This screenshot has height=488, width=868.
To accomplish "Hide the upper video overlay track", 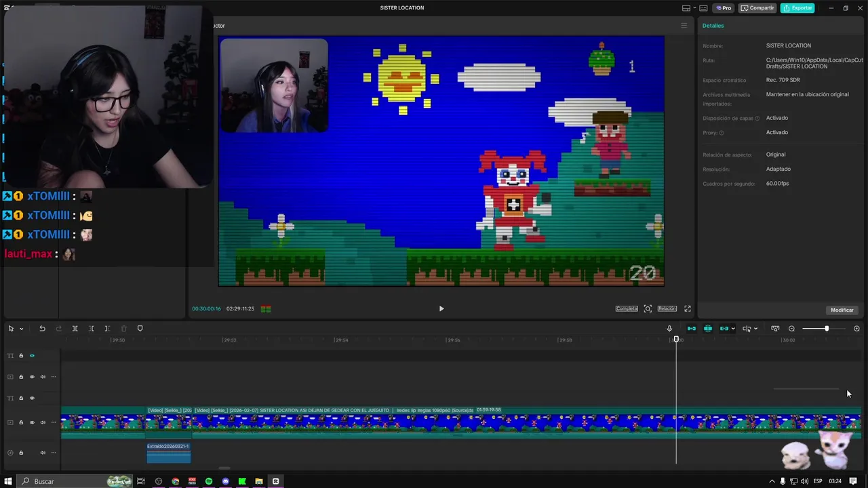I will (x=32, y=377).
